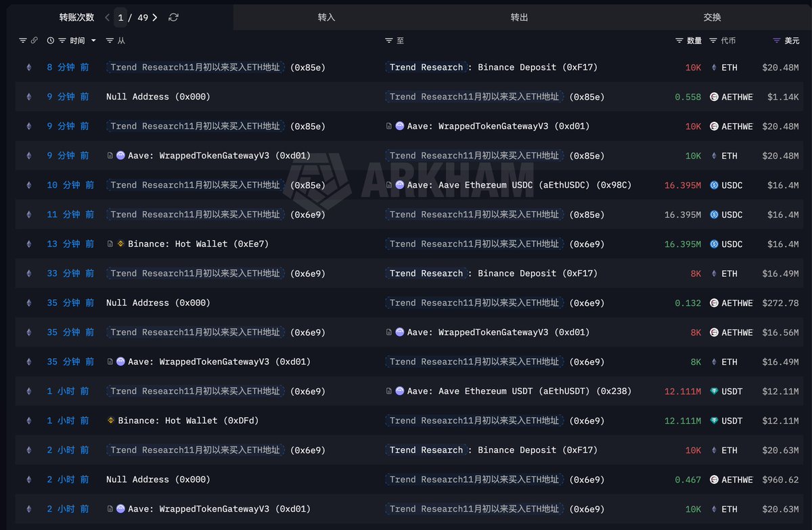This screenshot has height=530, width=812.
Task: Switch to the 交换 tab
Action: 713,18
